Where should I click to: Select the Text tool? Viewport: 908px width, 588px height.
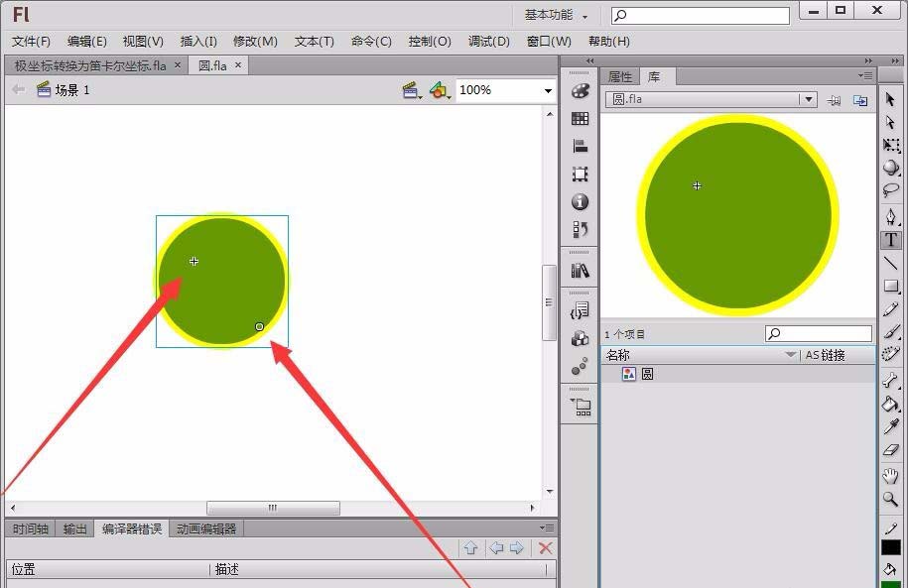coord(891,240)
